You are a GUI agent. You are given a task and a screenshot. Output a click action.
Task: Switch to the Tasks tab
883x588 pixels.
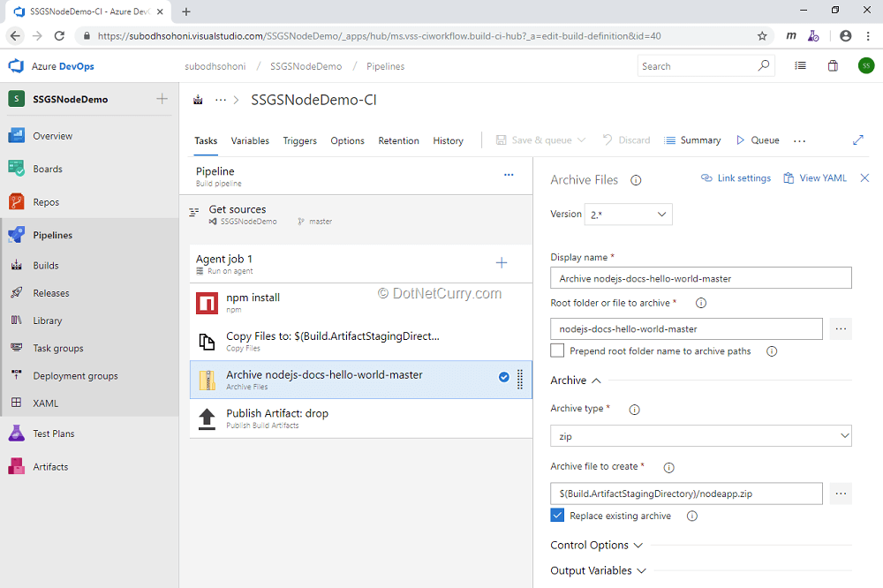pyautogui.click(x=206, y=140)
